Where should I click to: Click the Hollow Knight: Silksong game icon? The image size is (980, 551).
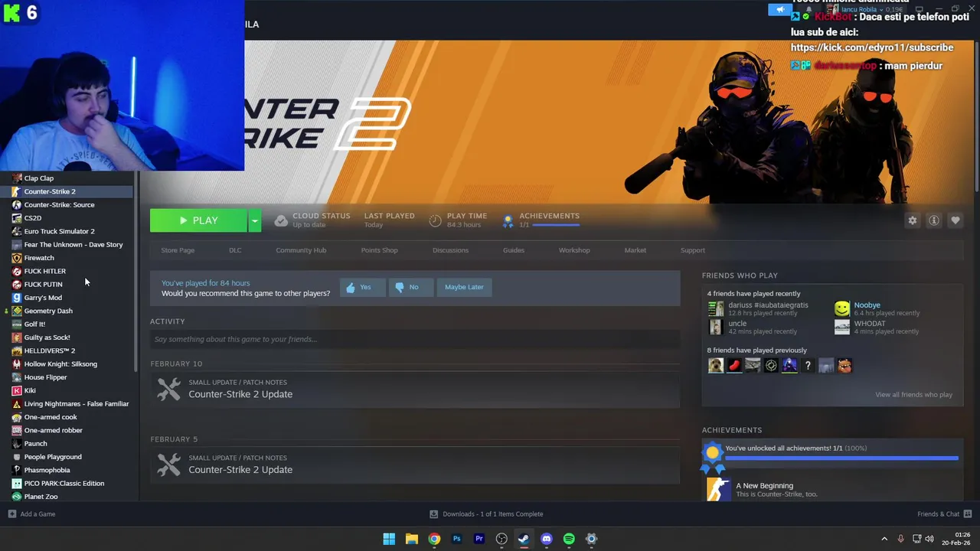pyautogui.click(x=17, y=364)
